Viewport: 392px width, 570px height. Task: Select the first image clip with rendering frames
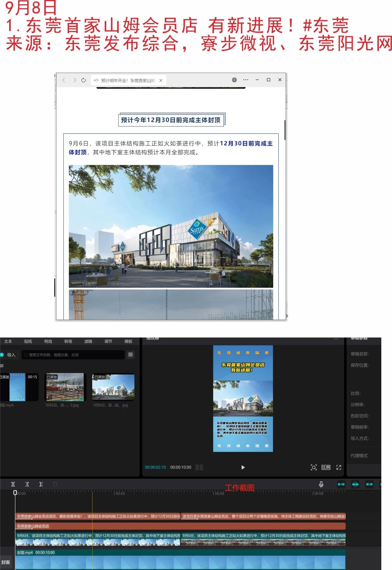pyautogui.click(x=98, y=539)
